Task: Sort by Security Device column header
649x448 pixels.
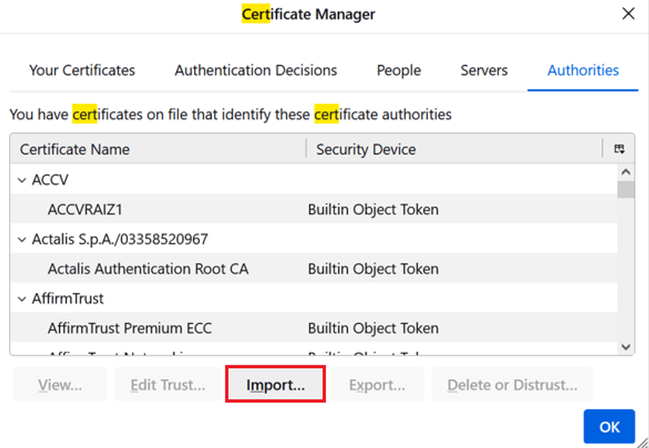Action: (x=452, y=150)
